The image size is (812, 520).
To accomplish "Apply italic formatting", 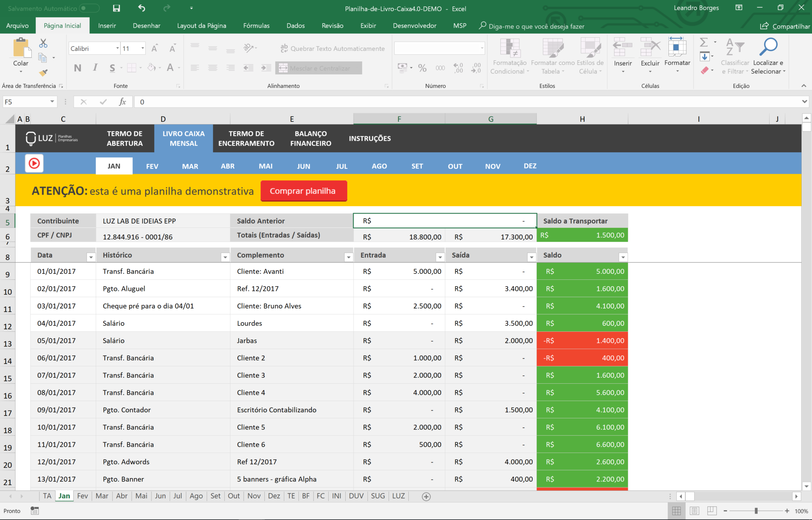I will [x=95, y=67].
